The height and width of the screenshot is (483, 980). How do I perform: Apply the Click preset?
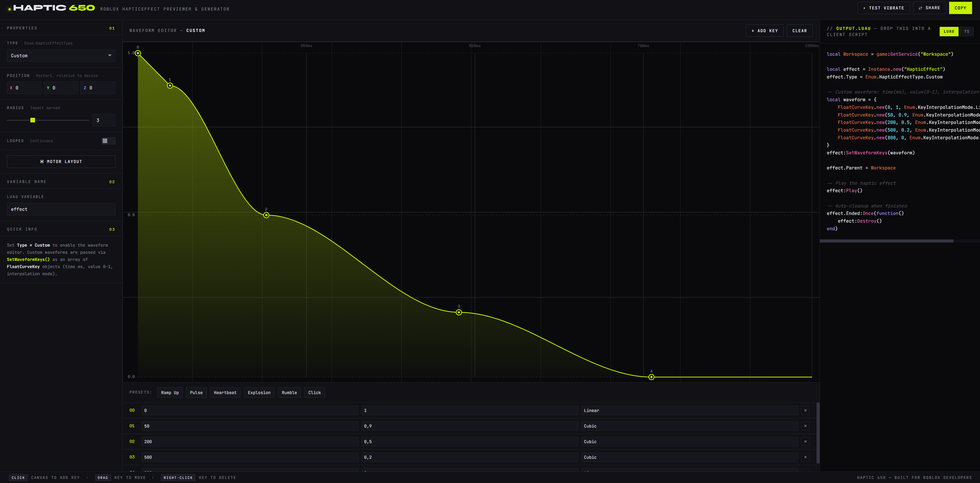click(x=315, y=393)
